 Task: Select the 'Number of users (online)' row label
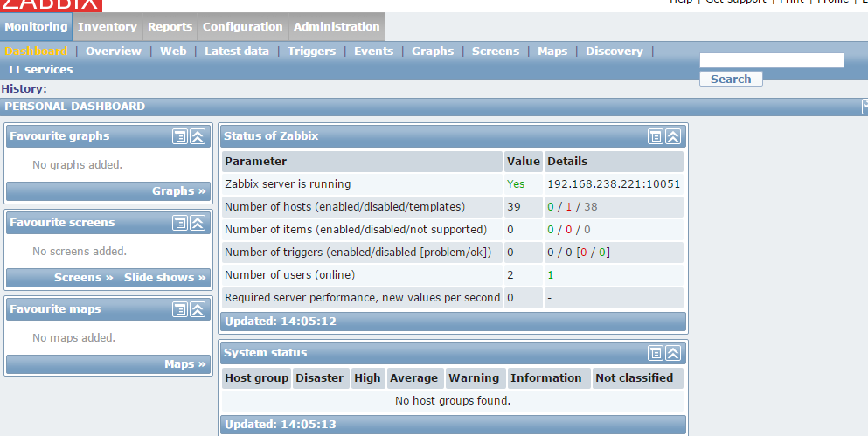[x=289, y=274]
